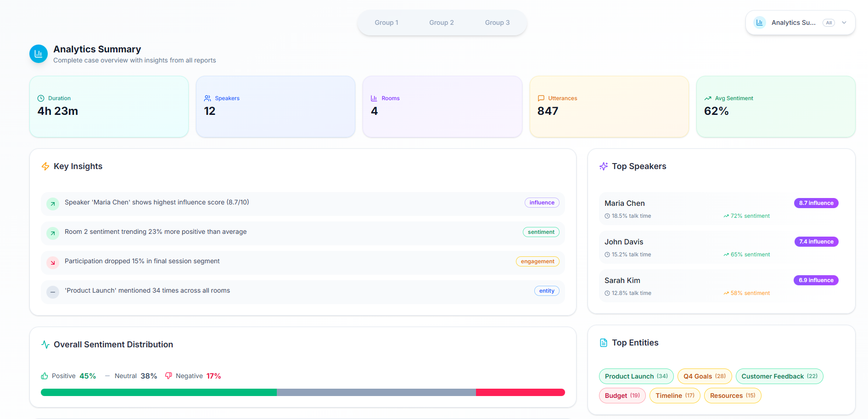The width and height of the screenshot is (868, 419).
Task: Open the Maria Chen speaker card
Action: pyautogui.click(x=721, y=209)
